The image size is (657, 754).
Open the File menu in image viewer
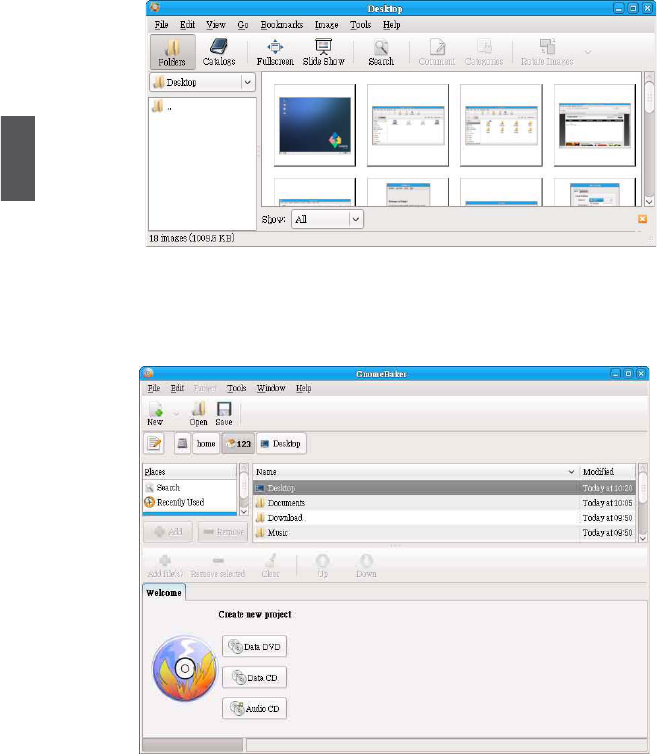pyautogui.click(x=161, y=25)
